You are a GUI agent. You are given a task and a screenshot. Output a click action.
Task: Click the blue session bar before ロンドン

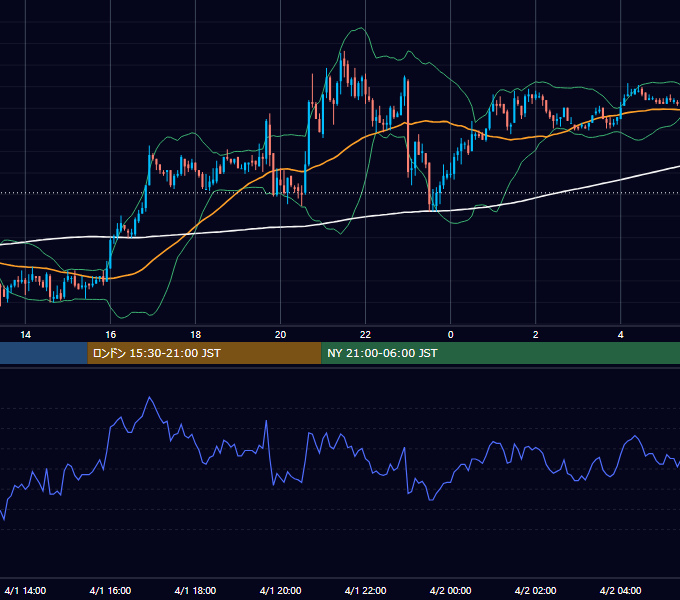coord(44,353)
